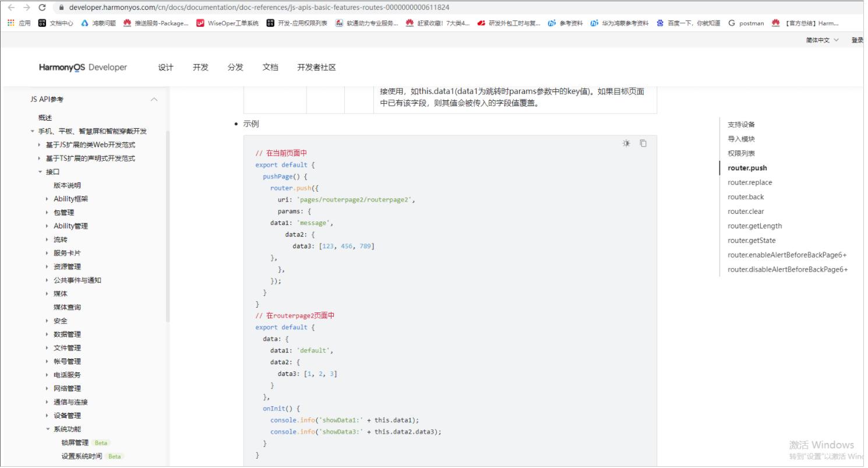Screen dimensions: 868x468
Task: Expand the 设备管理 node
Action: tap(47, 416)
